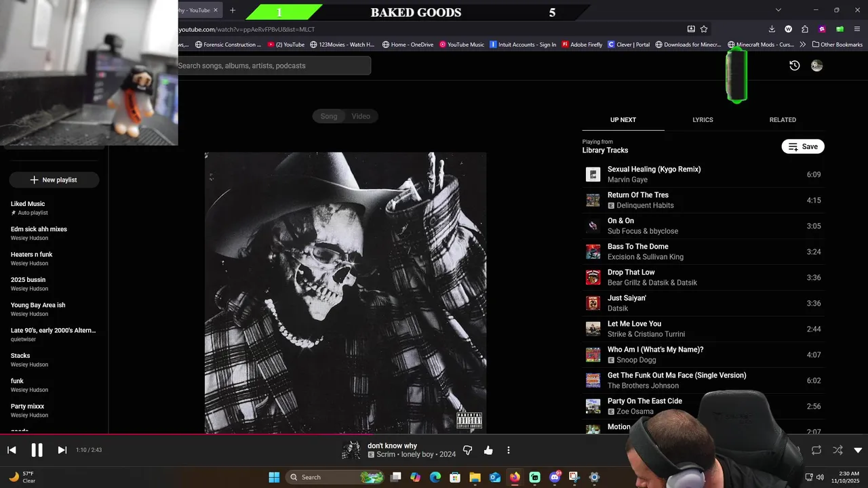The image size is (868, 488).
Task: Play Let Me Love You from queue
Action: click(703, 329)
